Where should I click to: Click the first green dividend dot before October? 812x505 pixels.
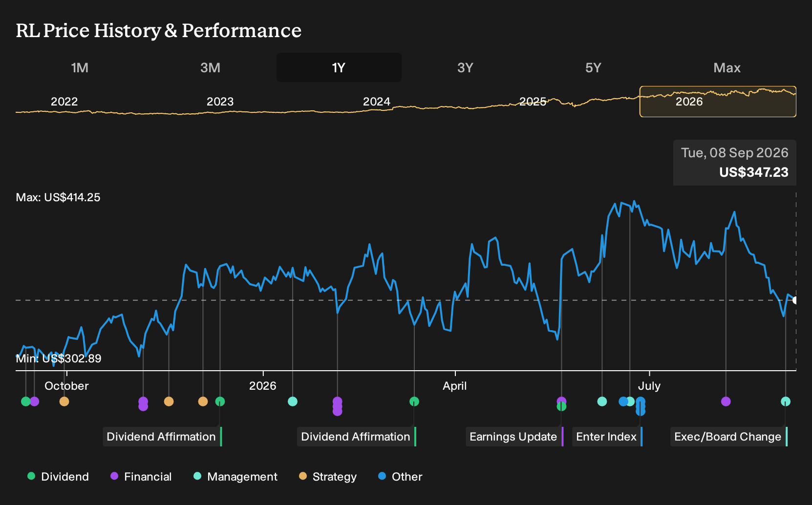click(x=26, y=401)
